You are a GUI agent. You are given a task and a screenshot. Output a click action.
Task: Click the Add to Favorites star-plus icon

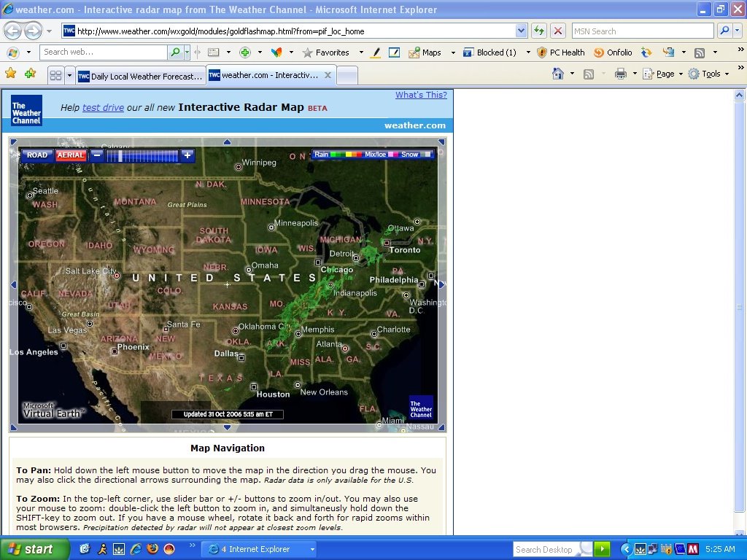coord(30,74)
